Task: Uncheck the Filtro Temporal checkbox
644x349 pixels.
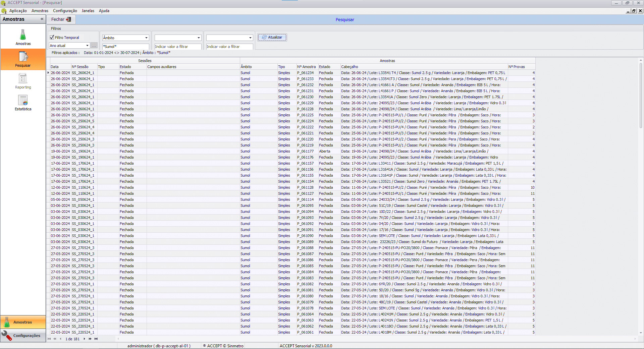Action: point(52,38)
